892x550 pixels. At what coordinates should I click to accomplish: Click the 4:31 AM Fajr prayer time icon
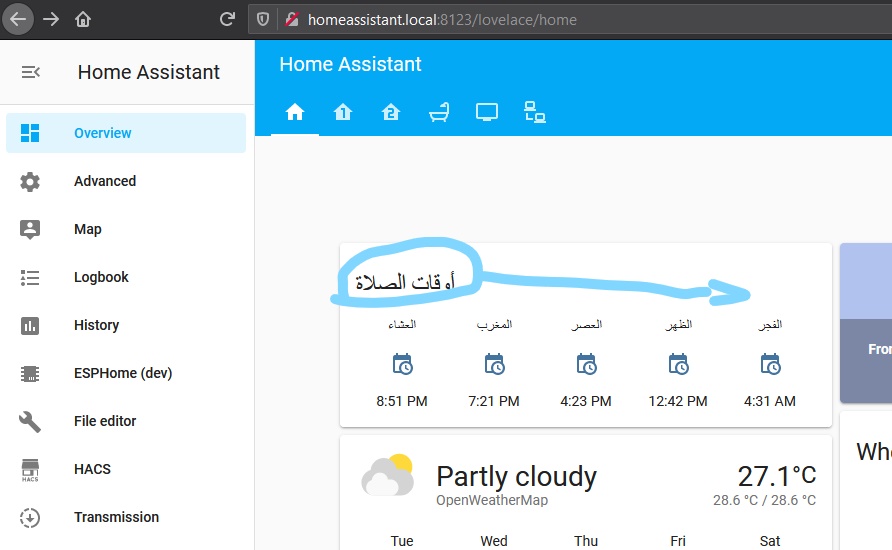[x=770, y=364]
